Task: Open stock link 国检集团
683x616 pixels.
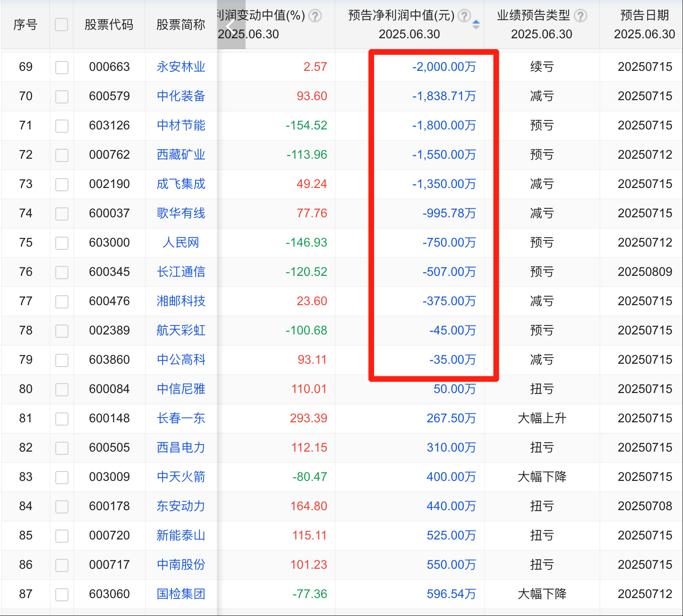Action: tap(181, 594)
